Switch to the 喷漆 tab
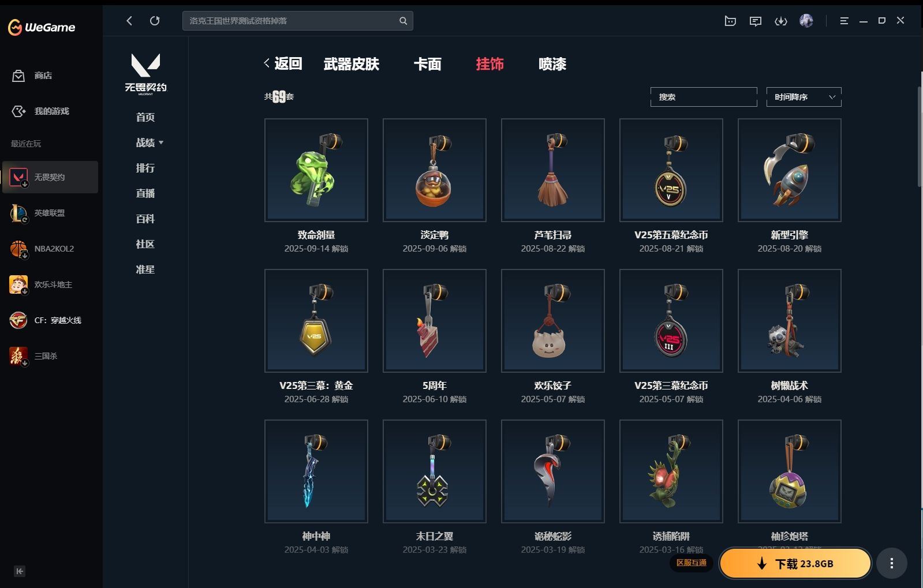923x588 pixels. (x=552, y=63)
